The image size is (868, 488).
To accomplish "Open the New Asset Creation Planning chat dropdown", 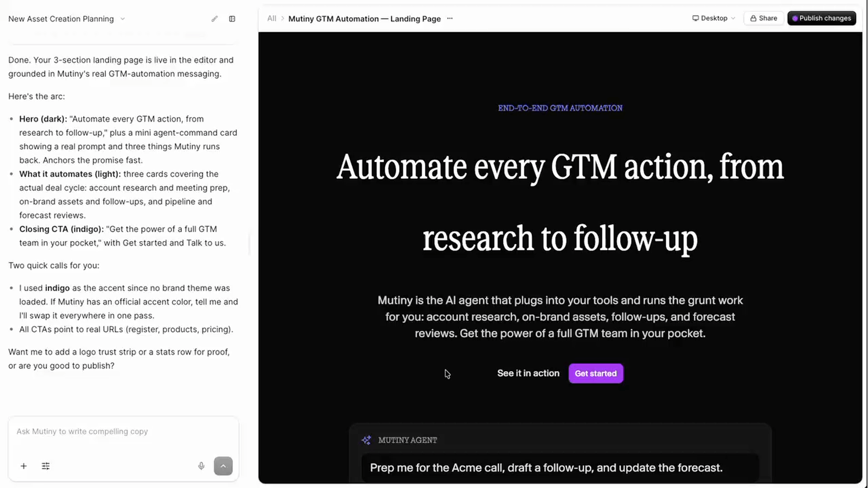I will [67, 19].
